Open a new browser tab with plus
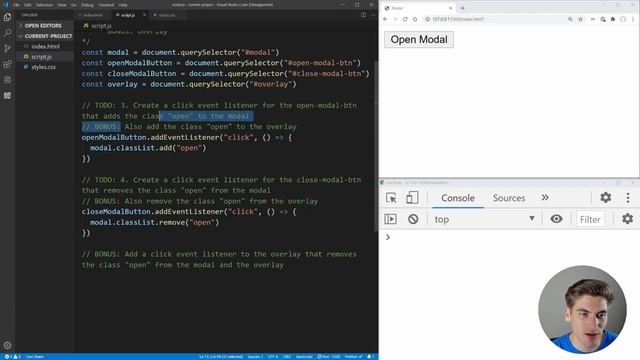 pos(462,8)
